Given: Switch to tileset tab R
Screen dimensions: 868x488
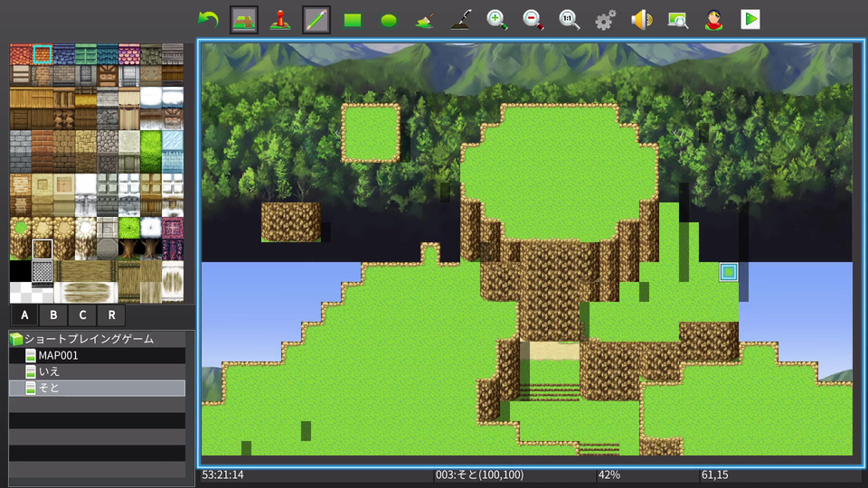Looking at the screenshot, I should (111, 314).
